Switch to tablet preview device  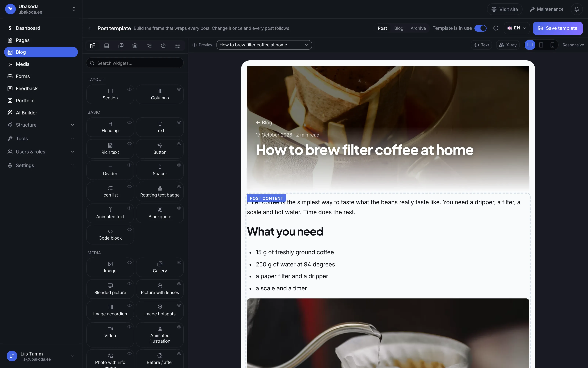pyautogui.click(x=541, y=45)
